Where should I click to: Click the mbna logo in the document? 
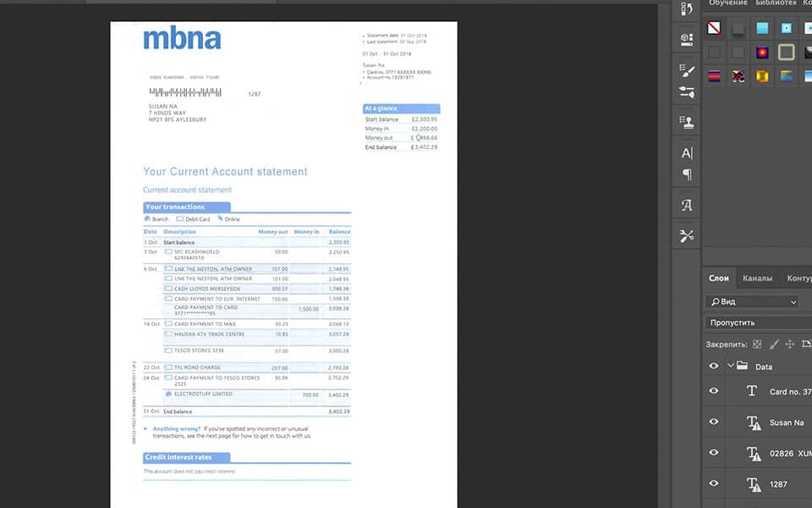[182, 38]
